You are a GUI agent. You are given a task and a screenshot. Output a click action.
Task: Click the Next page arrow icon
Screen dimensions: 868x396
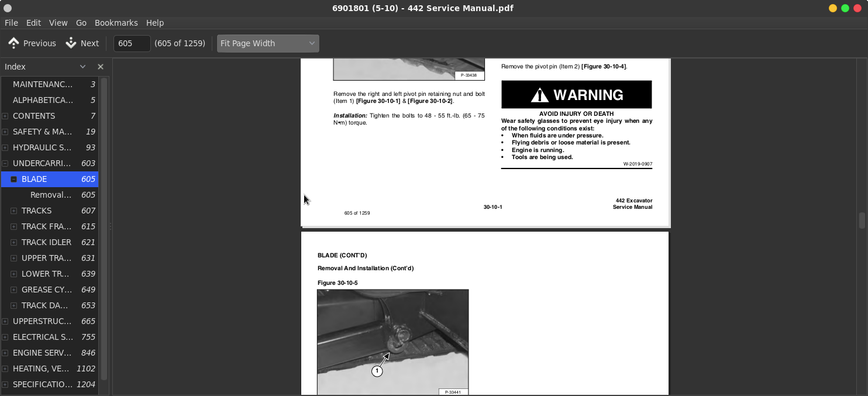pyautogui.click(x=71, y=43)
